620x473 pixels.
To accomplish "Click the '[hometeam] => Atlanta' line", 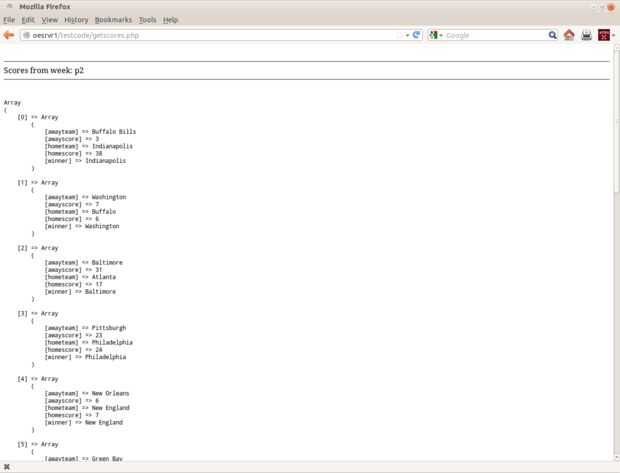I will coord(80,277).
